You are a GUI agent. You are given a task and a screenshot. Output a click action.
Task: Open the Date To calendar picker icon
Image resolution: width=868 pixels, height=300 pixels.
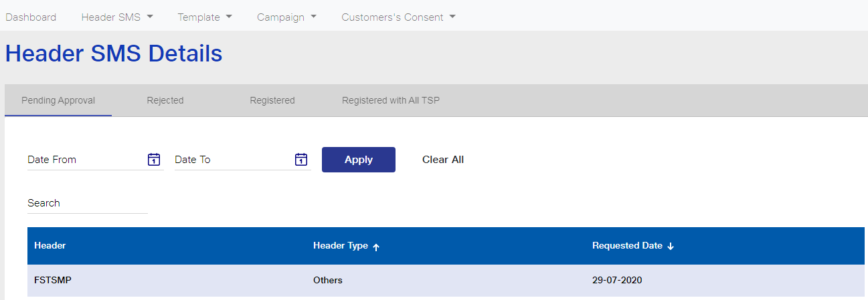point(301,159)
